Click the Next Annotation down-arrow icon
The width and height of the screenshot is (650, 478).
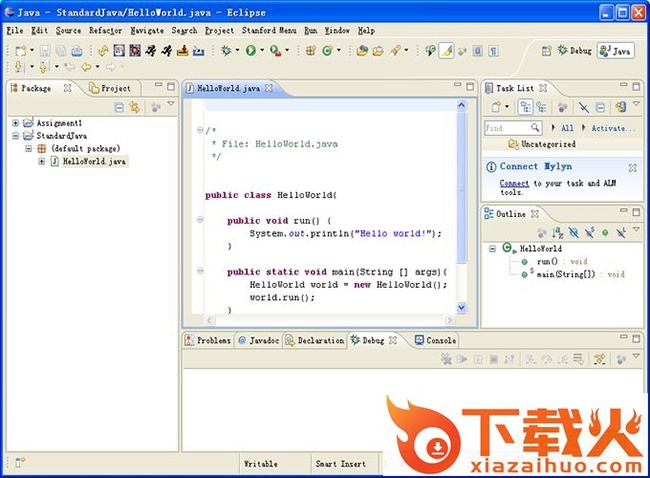point(19,66)
